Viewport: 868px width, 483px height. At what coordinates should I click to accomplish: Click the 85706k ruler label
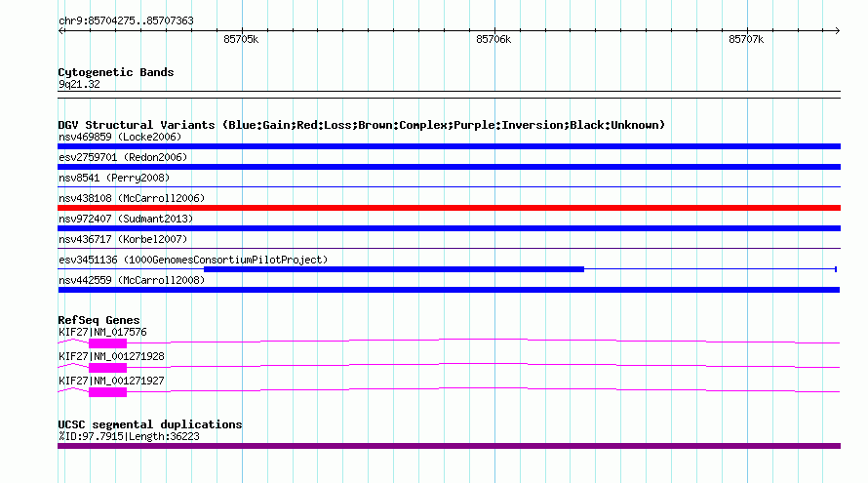point(493,39)
